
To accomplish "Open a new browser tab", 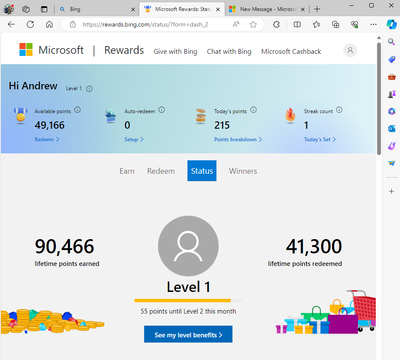I will click(317, 9).
